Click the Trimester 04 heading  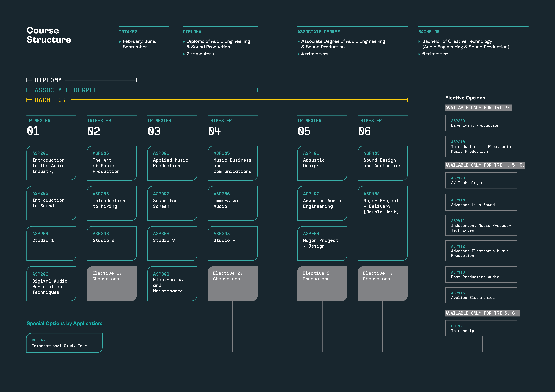point(220,127)
